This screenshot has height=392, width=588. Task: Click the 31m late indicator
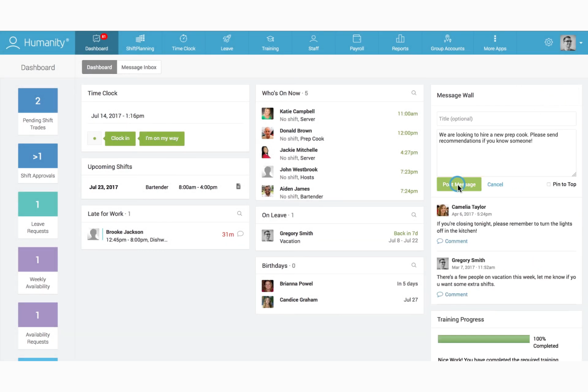pyautogui.click(x=228, y=234)
